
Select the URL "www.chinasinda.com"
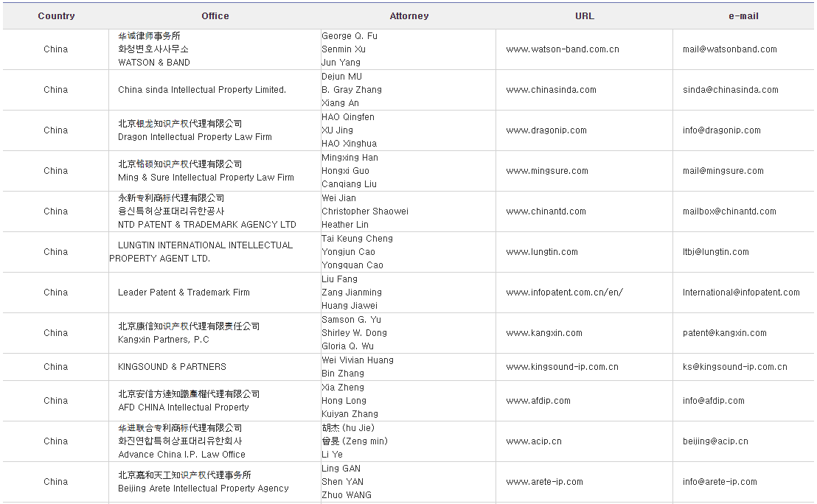pos(552,90)
